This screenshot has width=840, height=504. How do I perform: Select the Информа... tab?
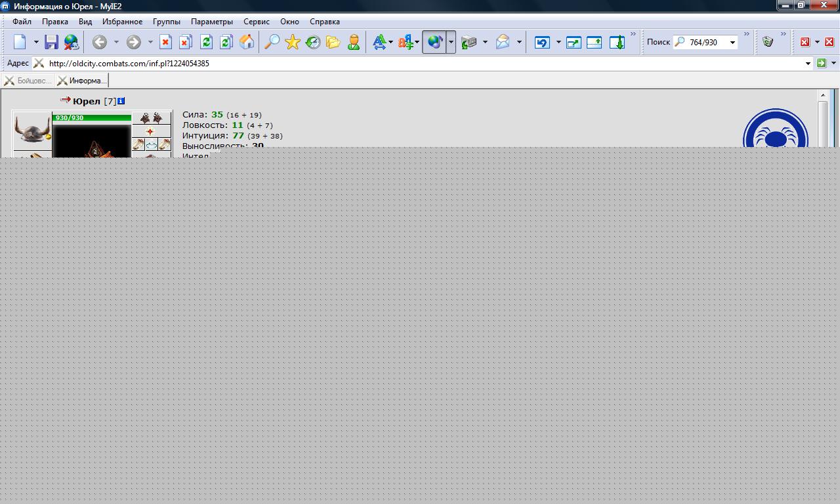[81, 80]
